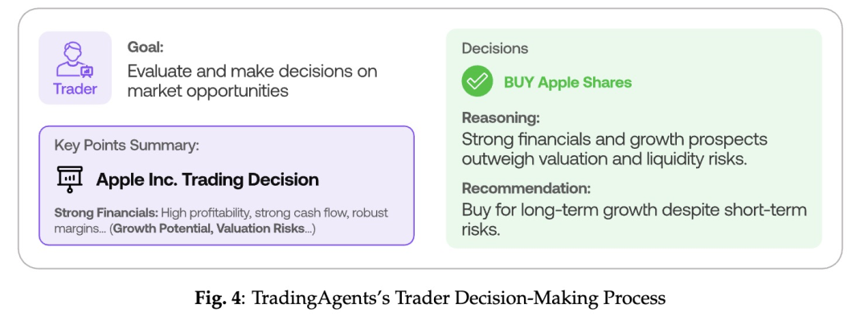Click the Key Points Summary label
Image resolution: width=868 pixels, height=321 pixels.
(x=127, y=146)
